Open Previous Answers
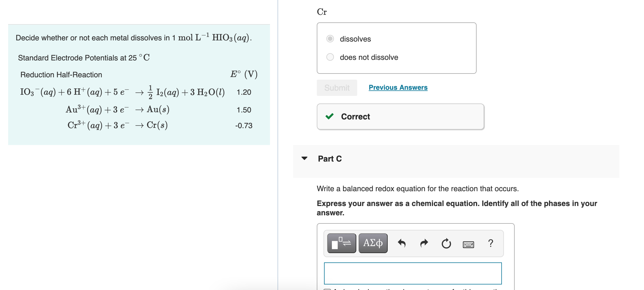This screenshot has height=290, width=644. coord(398,87)
